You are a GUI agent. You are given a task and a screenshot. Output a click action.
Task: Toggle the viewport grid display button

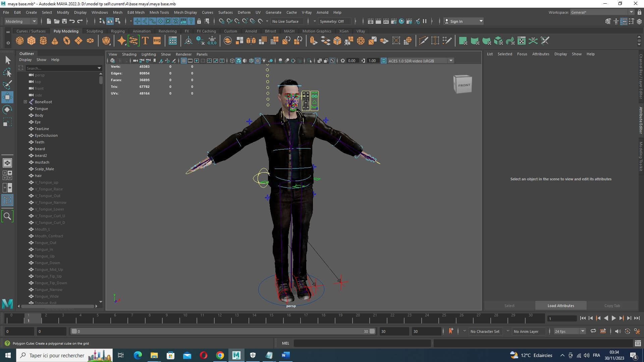coord(184,61)
